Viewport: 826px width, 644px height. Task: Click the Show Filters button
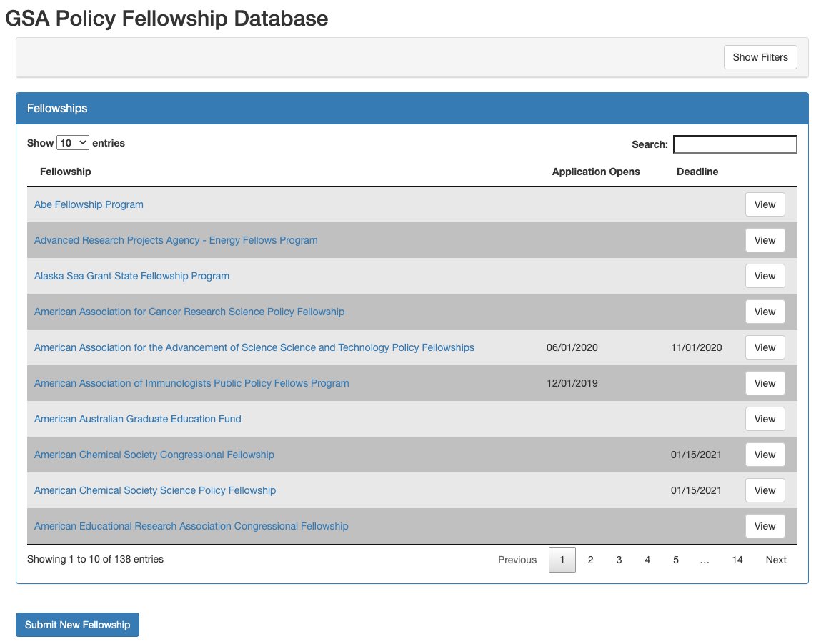760,57
